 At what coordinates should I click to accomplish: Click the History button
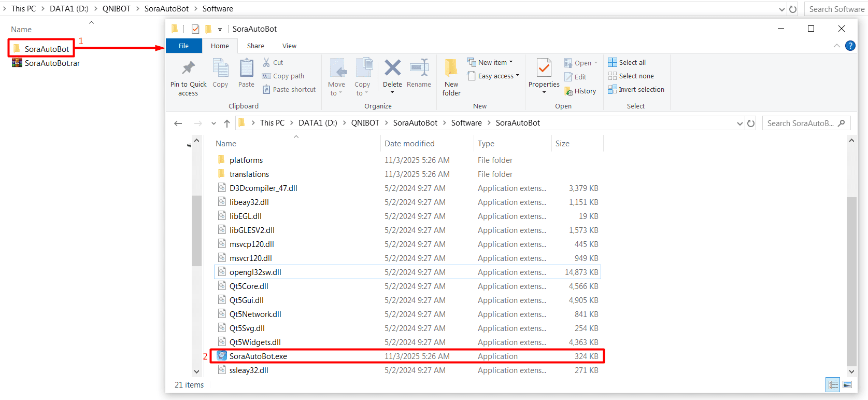coord(580,91)
